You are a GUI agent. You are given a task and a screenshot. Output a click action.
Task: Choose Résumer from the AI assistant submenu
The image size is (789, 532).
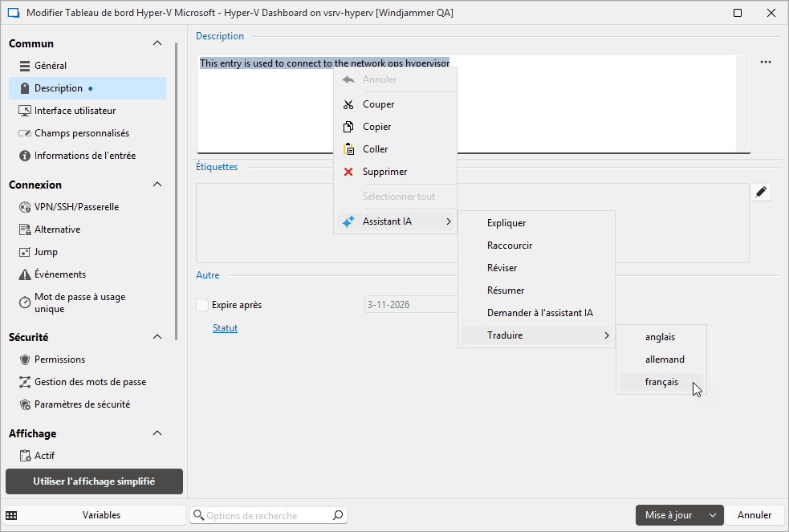[506, 290]
